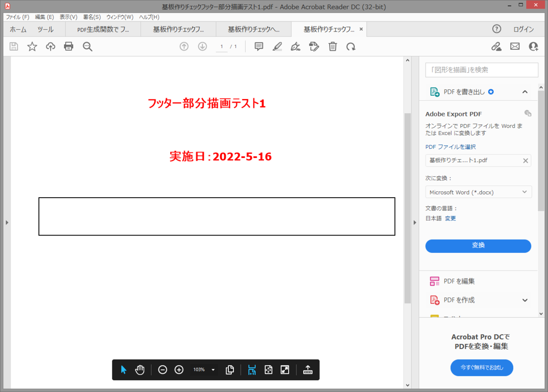Open page display options icon
Image resolution: width=548 pixels, height=392 pixels.
point(230,370)
